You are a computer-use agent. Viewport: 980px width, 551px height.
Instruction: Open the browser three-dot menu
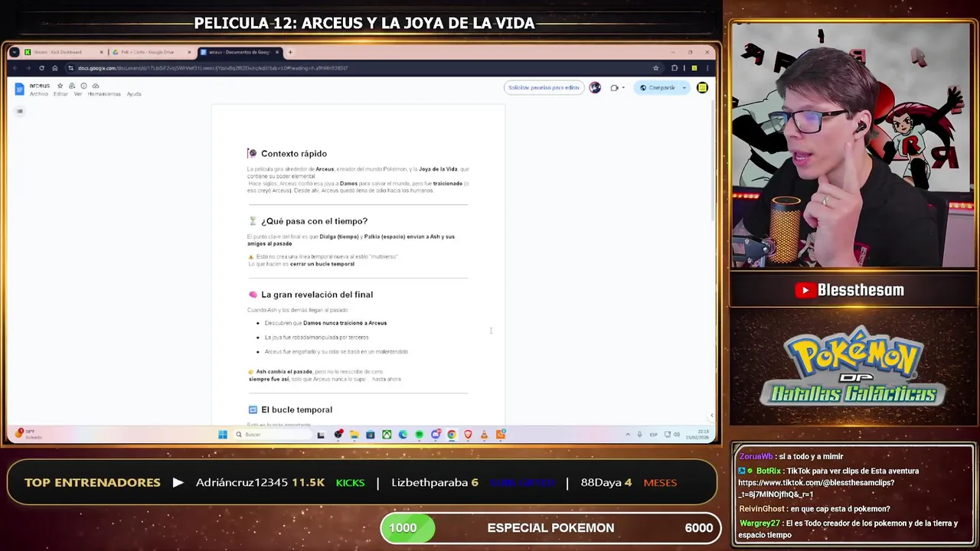(707, 68)
